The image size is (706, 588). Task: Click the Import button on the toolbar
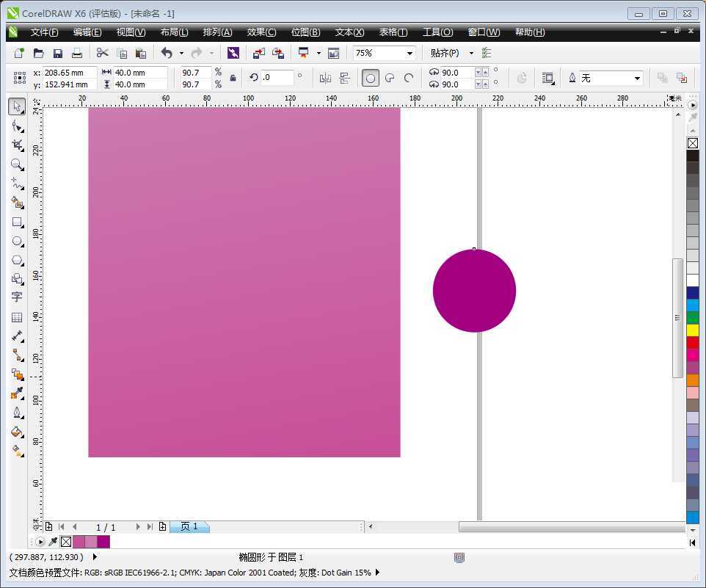point(258,53)
